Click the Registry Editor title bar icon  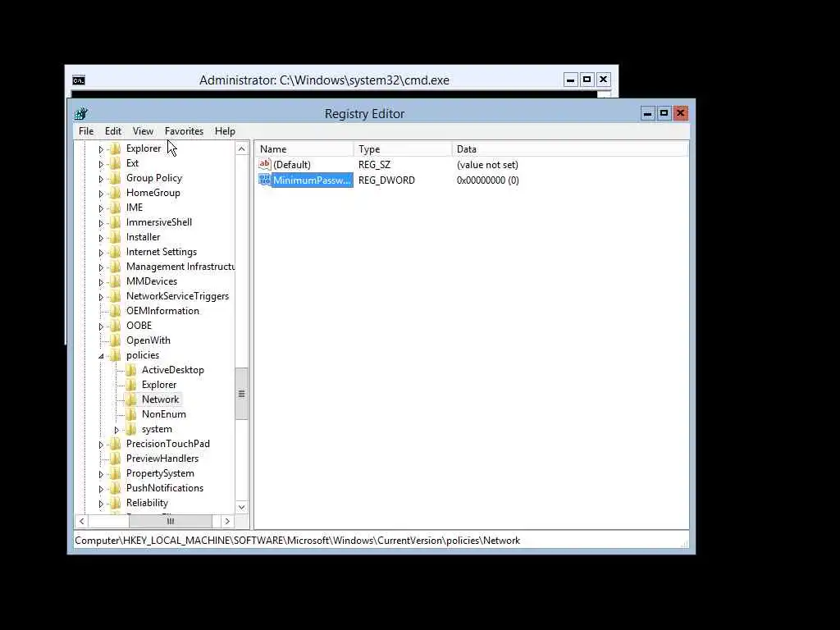coord(81,113)
